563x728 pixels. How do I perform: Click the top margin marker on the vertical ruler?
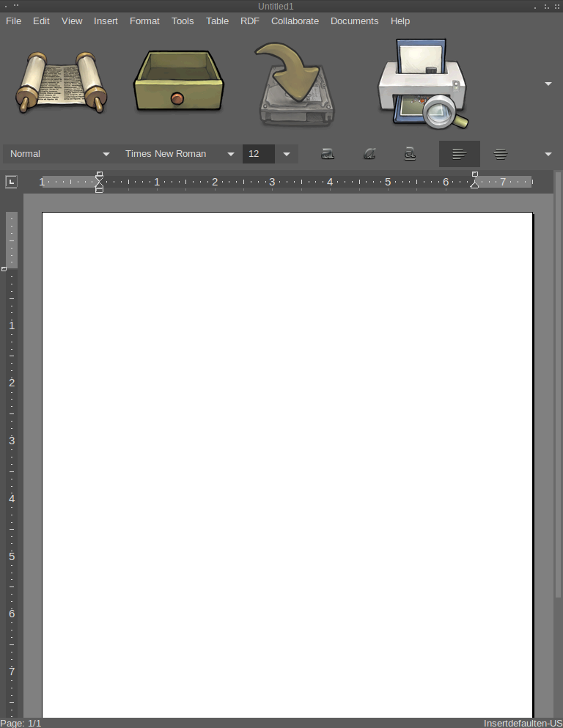pyautogui.click(x=4, y=269)
